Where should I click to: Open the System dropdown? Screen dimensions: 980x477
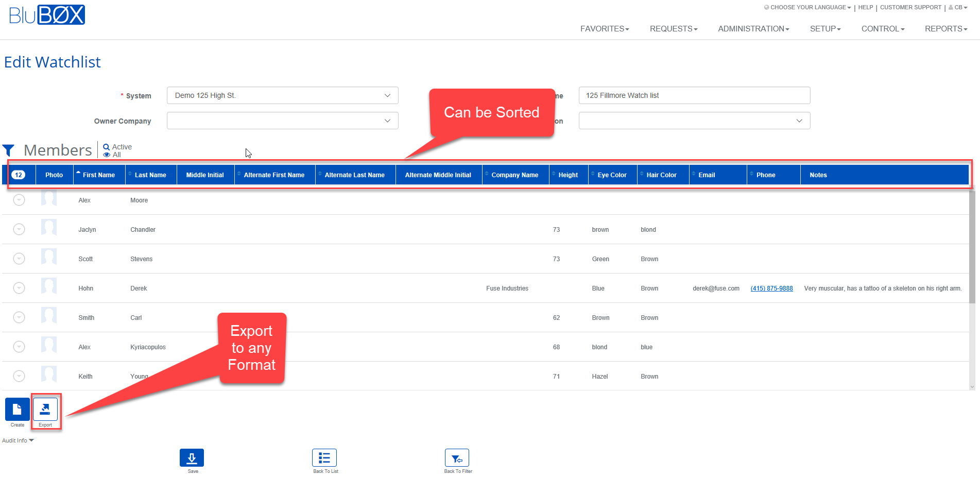click(282, 95)
